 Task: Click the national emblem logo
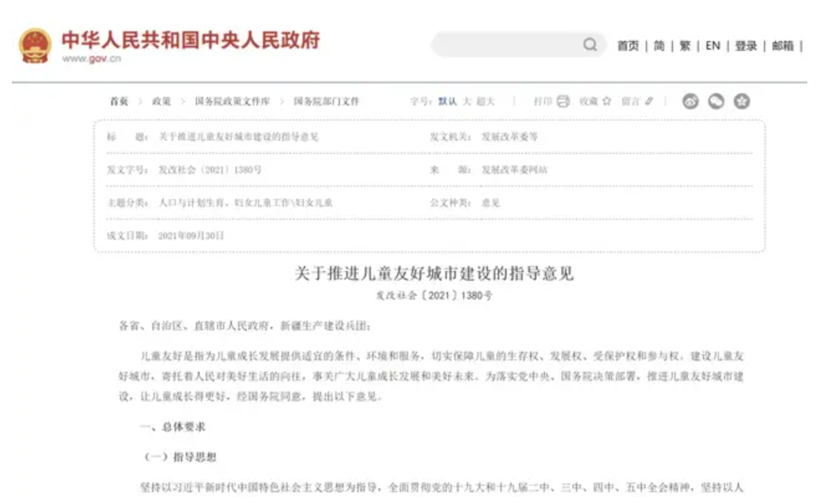point(34,45)
